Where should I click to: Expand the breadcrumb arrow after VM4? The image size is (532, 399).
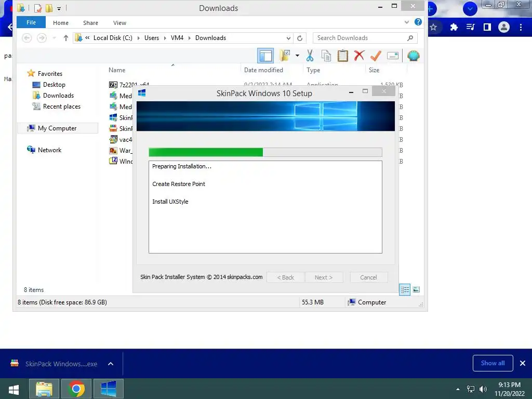tap(189, 38)
